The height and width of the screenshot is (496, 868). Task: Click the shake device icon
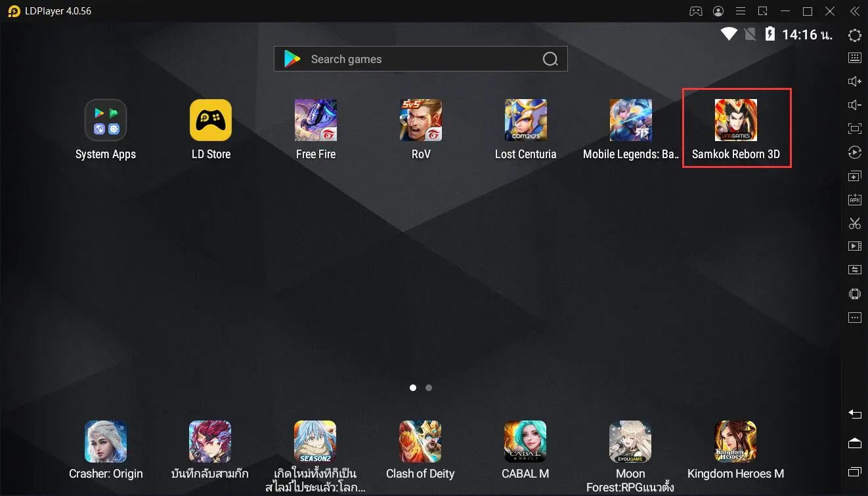pos(854,294)
